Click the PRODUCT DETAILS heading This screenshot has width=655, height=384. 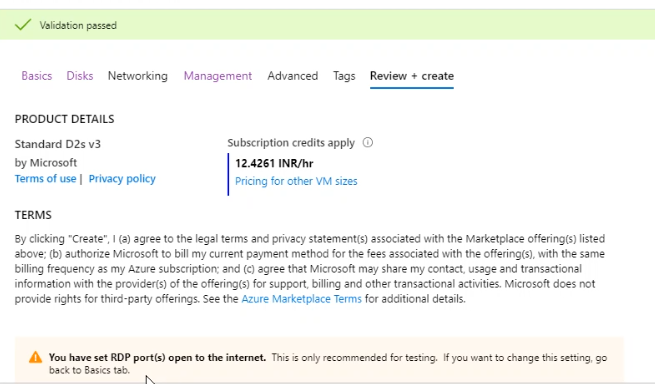[x=64, y=119]
